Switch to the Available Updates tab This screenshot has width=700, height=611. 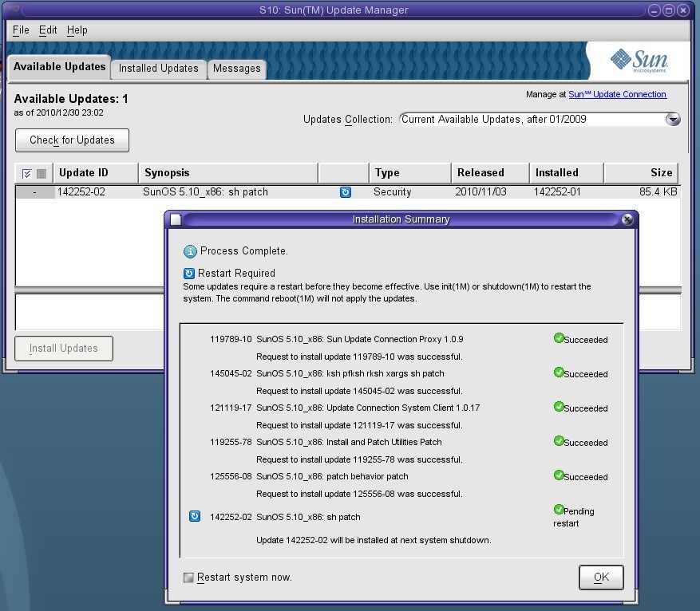point(59,67)
